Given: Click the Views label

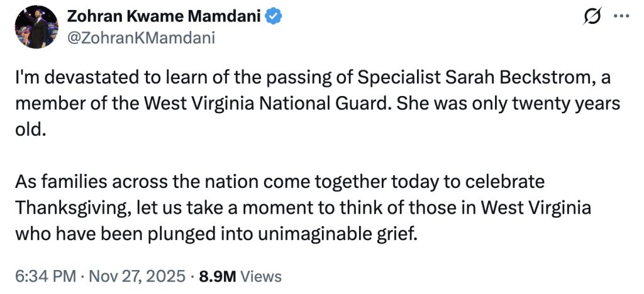Looking at the screenshot, I should 261,276.
